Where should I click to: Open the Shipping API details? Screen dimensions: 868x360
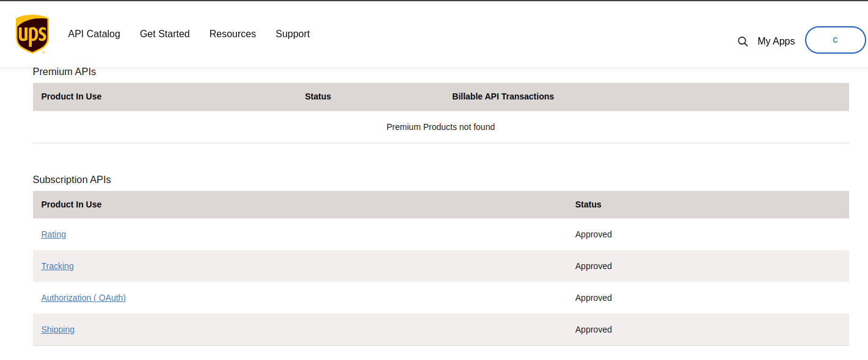point(57,329)
